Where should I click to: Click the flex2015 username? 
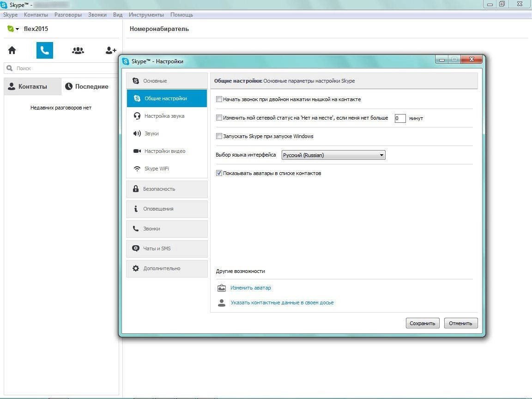point(36,29)
